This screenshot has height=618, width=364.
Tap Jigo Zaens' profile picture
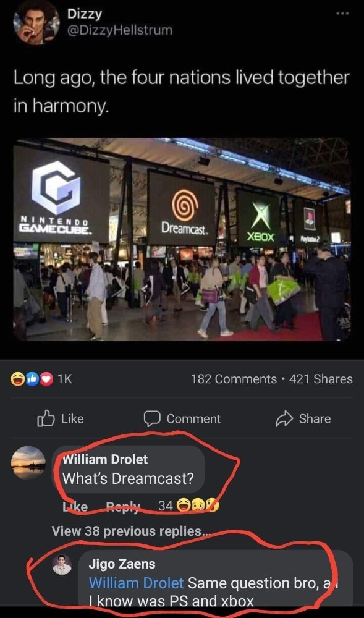tap(62, 564)
